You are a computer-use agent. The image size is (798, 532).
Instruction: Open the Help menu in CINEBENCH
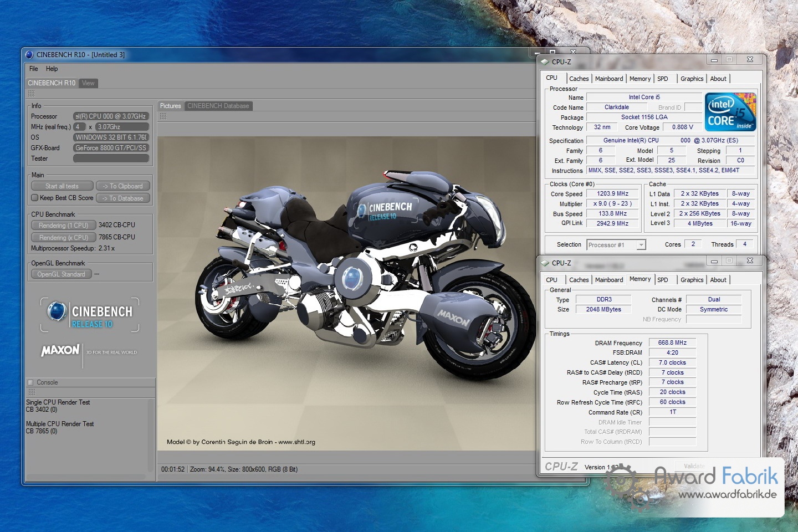[52, 69]
